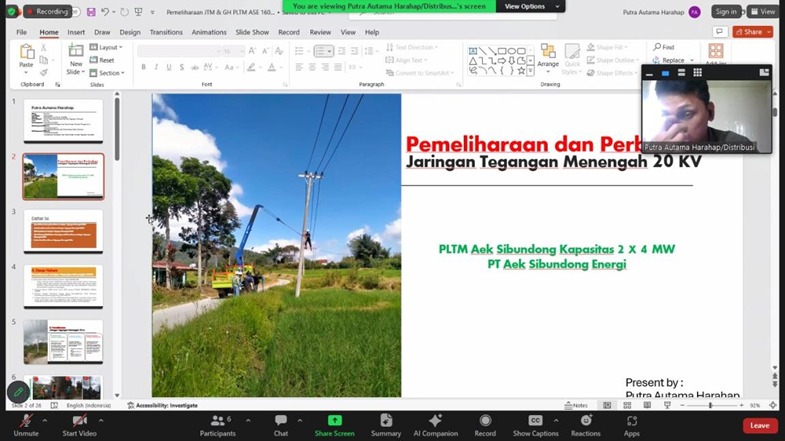The height and width of the screenshot is (441, 785).
Task: Select slide 1 thumbnail
Action: (63, 121)
